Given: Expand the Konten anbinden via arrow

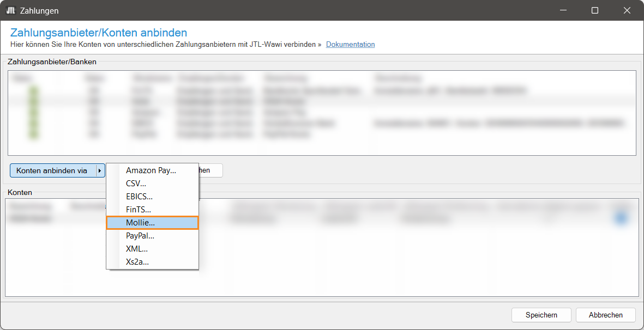Looking at the screenshot, I should [x=99, y=170].
